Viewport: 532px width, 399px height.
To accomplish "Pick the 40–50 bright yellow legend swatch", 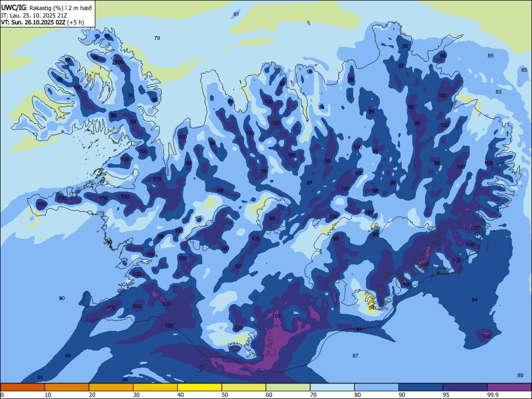I will click(x=199, y=387).
